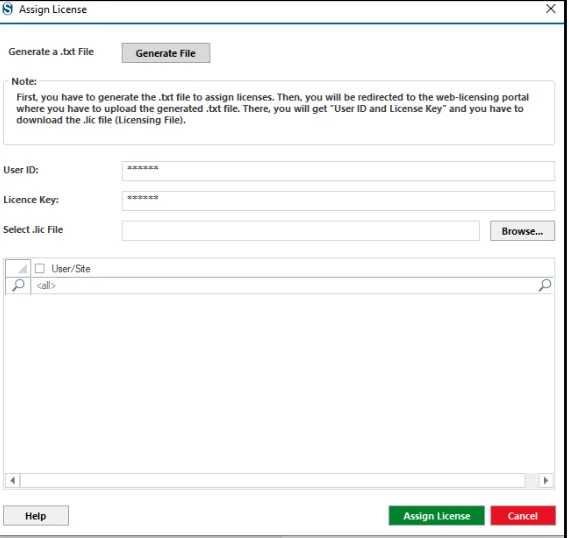Click the 'Licence Key:' label
Screen dimensions: 569x538
click(31, 200)
